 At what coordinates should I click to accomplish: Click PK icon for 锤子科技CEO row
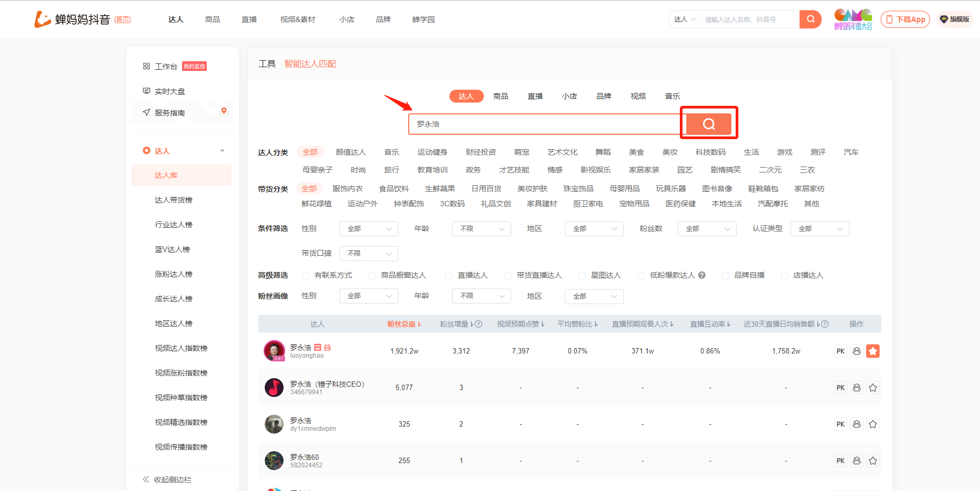840,388
